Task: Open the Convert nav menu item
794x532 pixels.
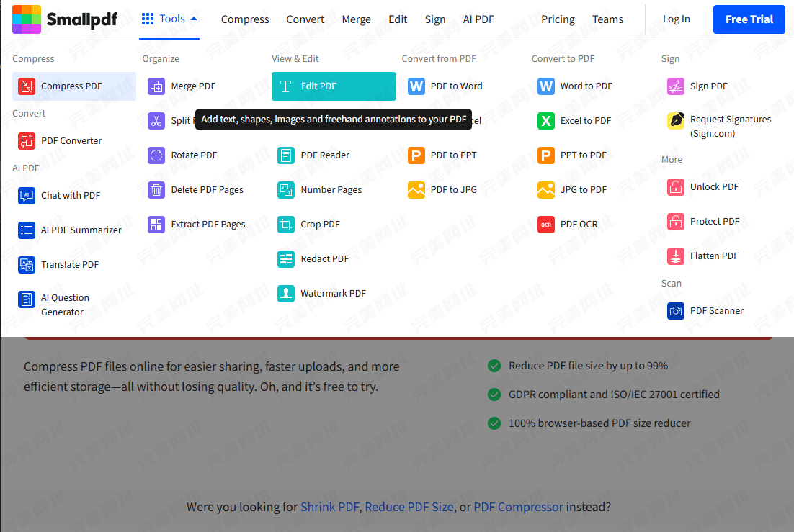Action: click(305, 19)
